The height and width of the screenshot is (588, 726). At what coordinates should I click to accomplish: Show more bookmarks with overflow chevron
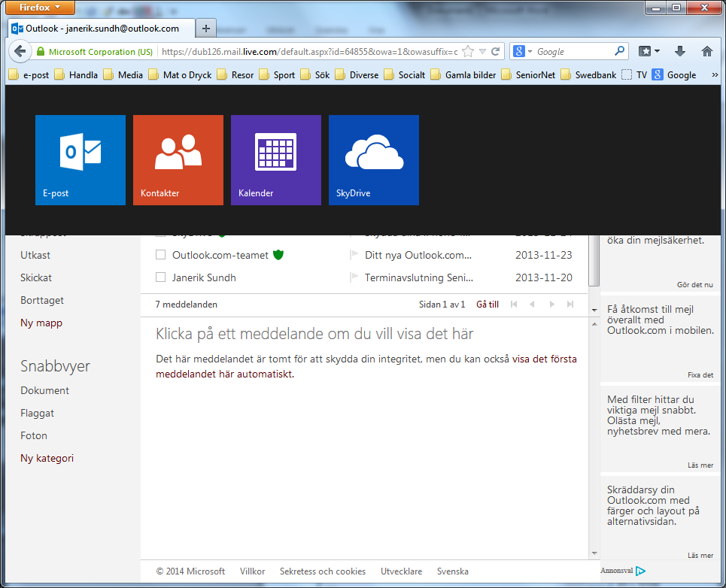click(x=715, y=75)
